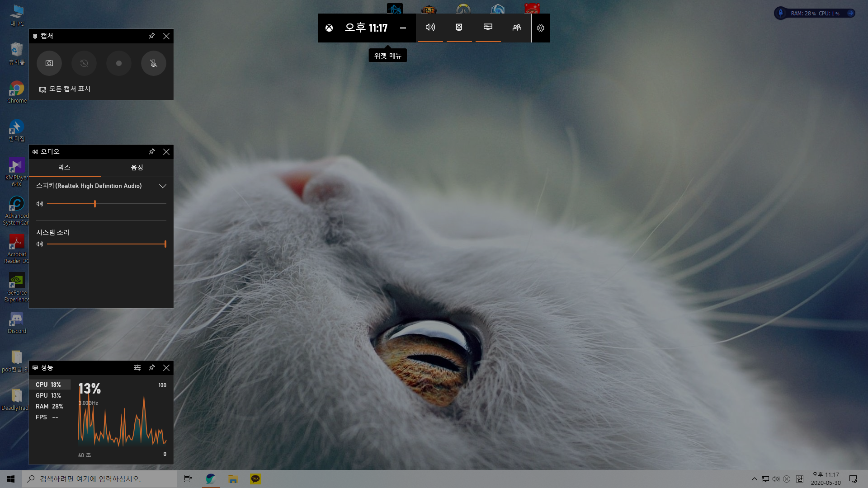Viewport: 868px width, 488px height.
Task: Open Xbox Social from Game Bar
Action: pos(517,28)
